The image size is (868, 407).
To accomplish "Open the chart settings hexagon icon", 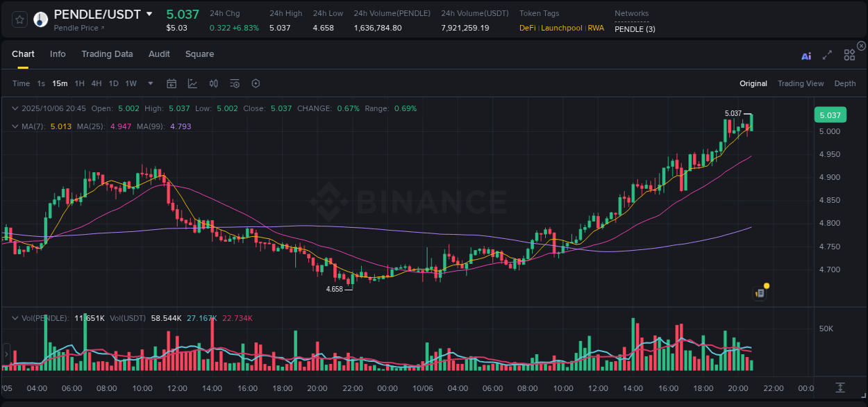I will click(256, 83).
